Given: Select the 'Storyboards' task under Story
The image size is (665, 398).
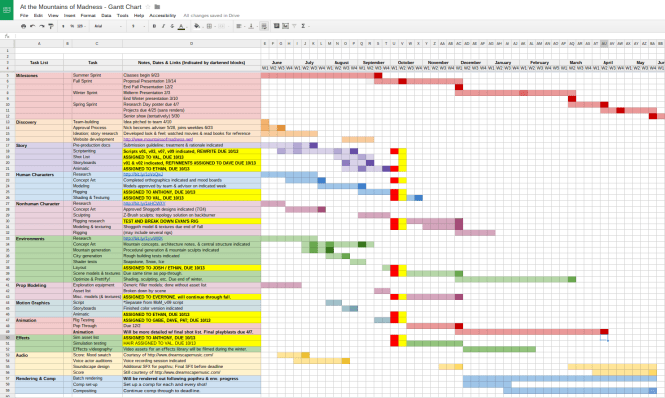Looking at the screenshot, I should [x=97, y=163].
